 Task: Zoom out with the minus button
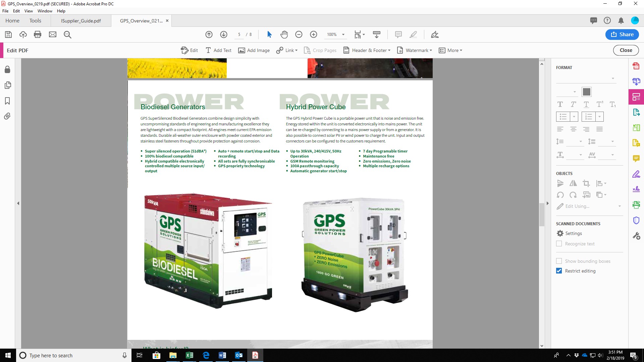(299, 35)
